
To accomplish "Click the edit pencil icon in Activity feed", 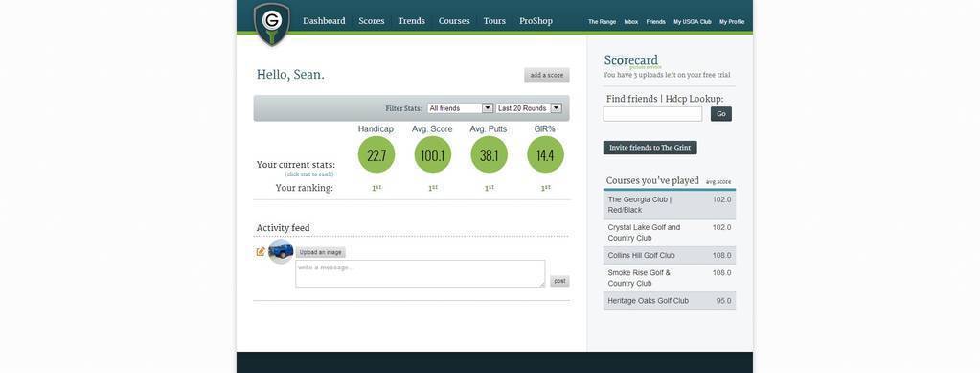I will pos(261,252).
